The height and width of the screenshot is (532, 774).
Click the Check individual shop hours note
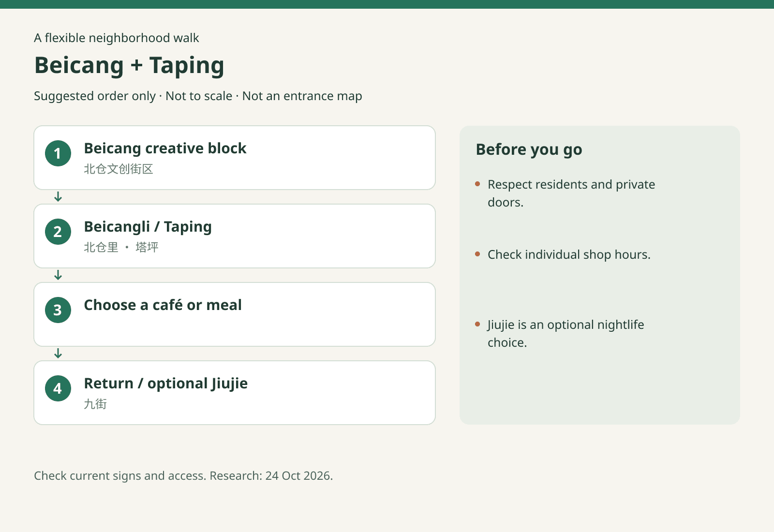click(569, 254)
